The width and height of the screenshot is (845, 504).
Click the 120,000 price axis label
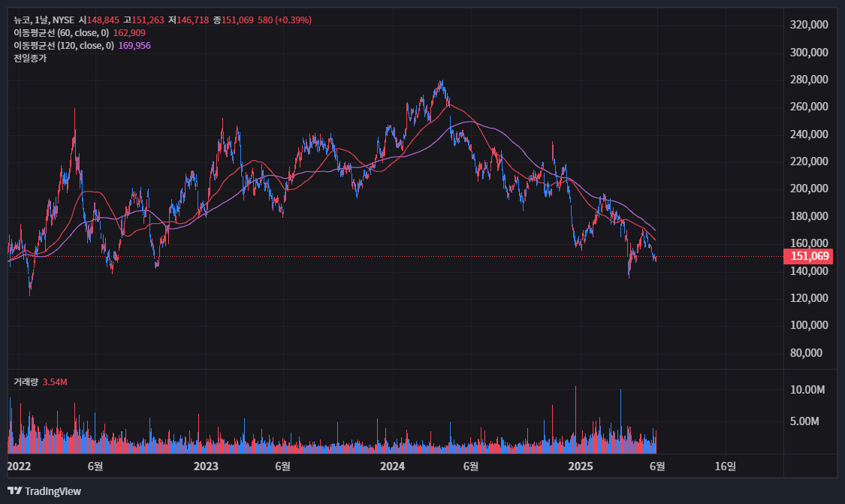pos(809,298)
